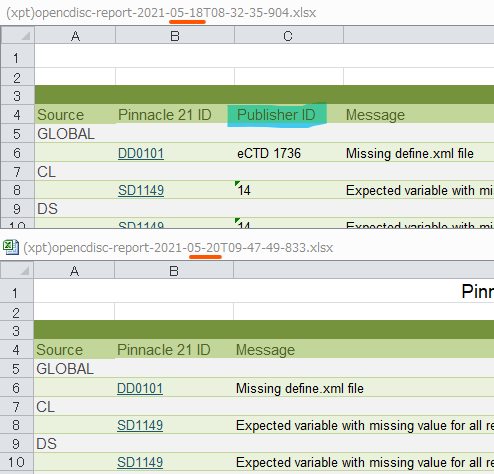This screenshot has width=494, height=474.
Task: Open SD1149 link in lower sheet row 8
Action: 140,425
